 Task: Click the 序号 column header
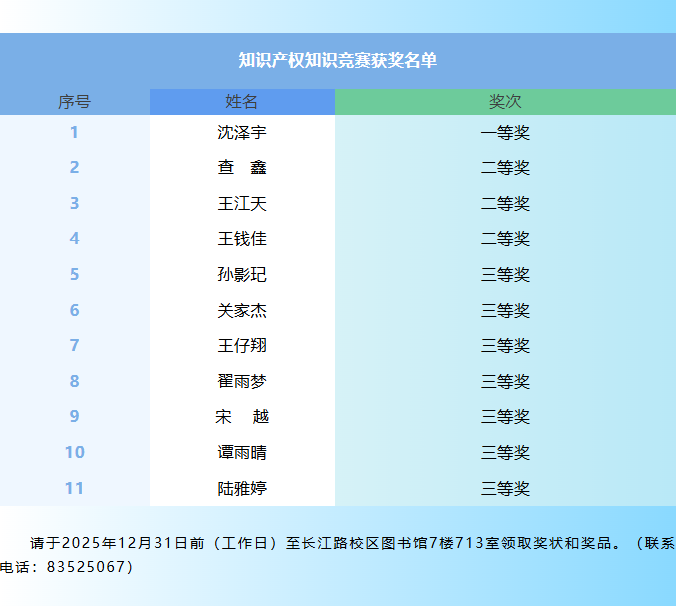(x=74, y=102)
